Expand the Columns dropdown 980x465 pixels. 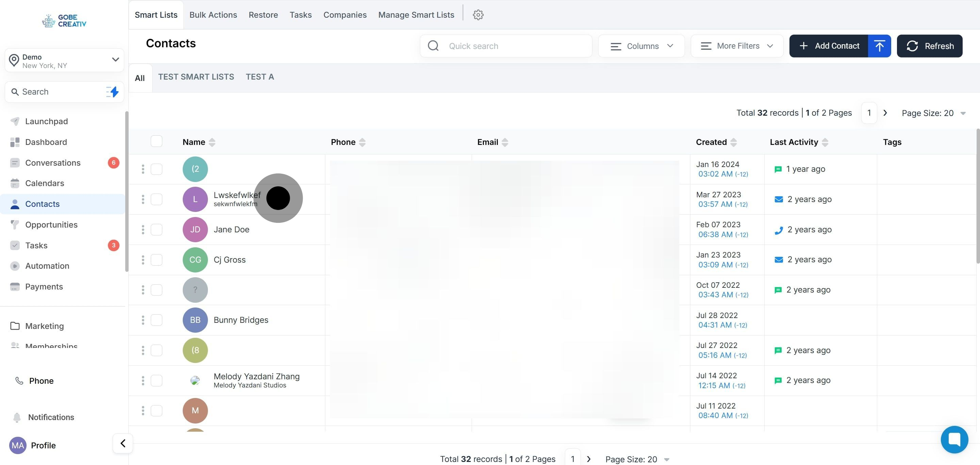point(641,46)
